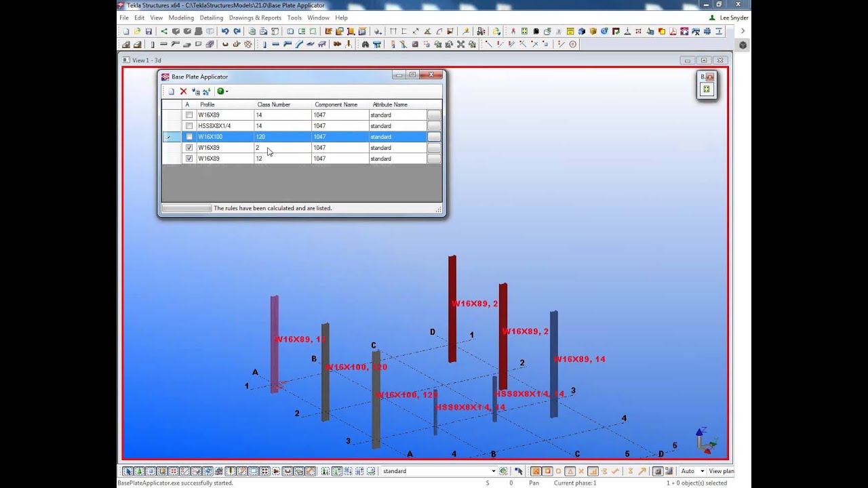Click the status bar Pan indicator
This screenshot has width=868, height=488.
pyautogui.click(x=534, y=483)
